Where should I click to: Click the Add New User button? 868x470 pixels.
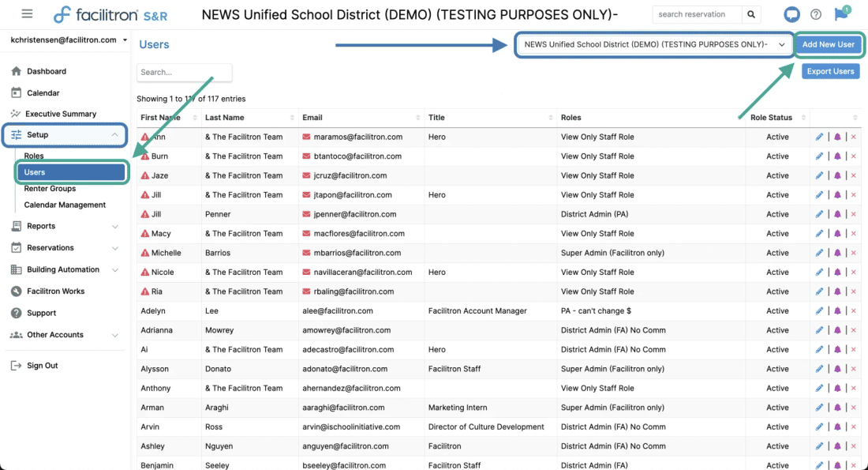click(x=828, y=44)
